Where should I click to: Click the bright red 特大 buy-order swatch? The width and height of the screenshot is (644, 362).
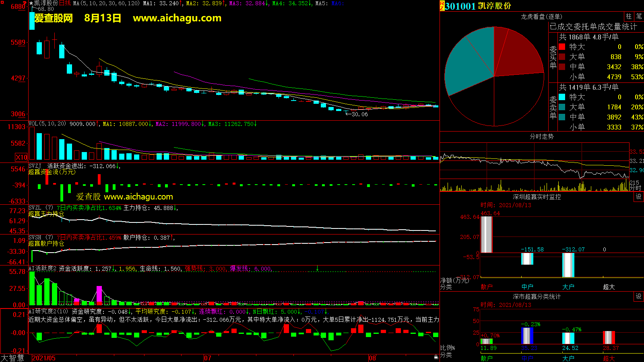click(562, 47)
